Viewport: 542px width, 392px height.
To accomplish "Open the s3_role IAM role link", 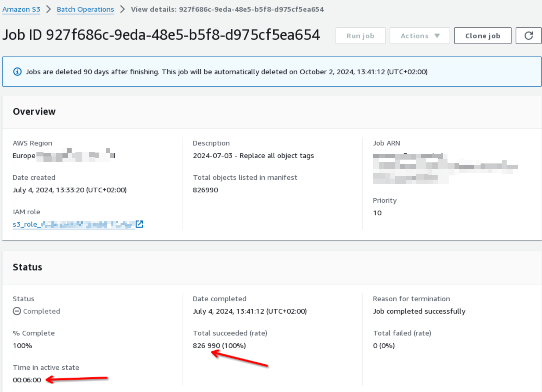I will click(73, 224).
